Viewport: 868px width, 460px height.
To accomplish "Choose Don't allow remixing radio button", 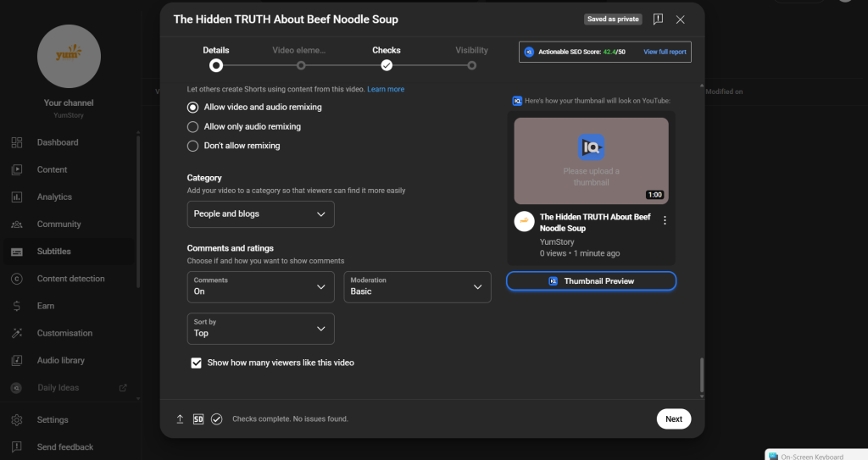I will (x=193, y=146).
